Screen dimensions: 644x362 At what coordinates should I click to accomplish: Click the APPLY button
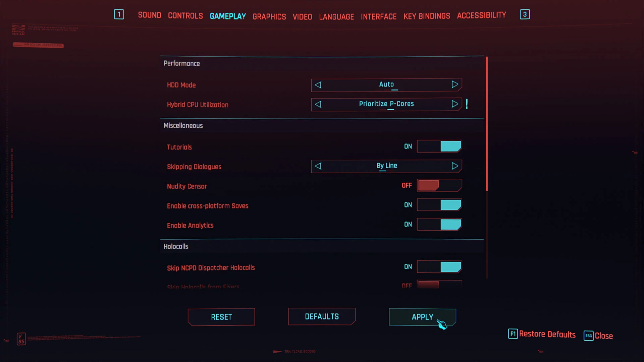(x=422, y=317)
